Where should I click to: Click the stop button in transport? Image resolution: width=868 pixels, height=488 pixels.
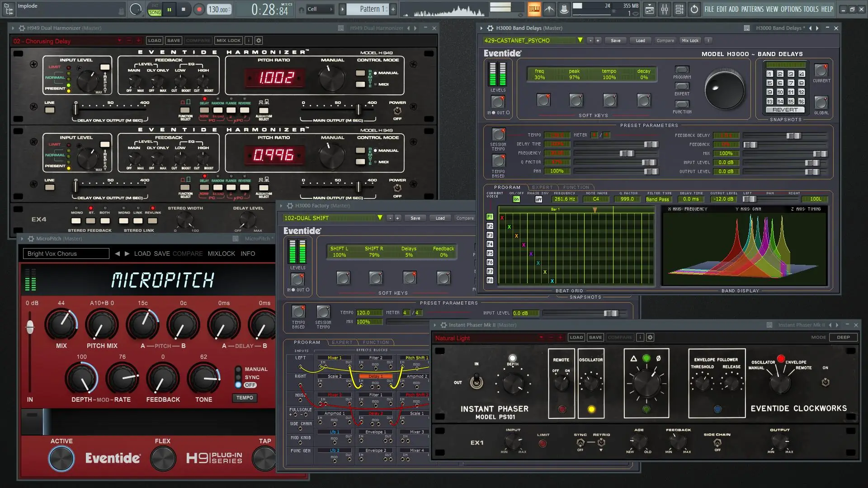pos(184,9)
